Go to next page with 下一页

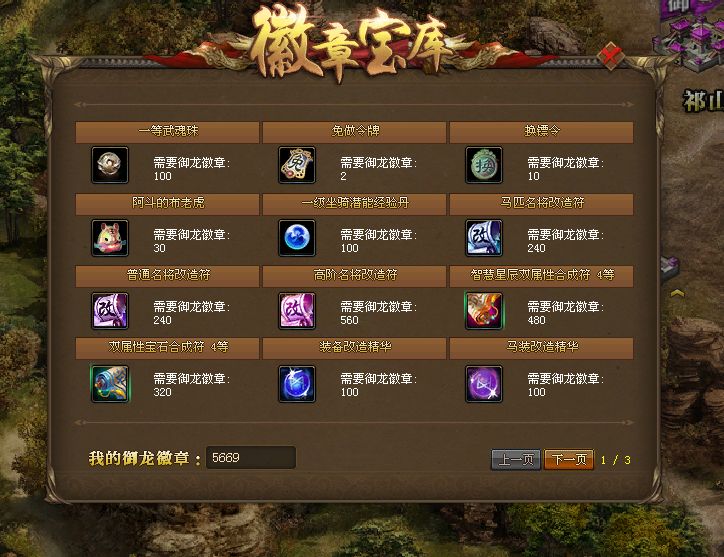pos(569,460)
